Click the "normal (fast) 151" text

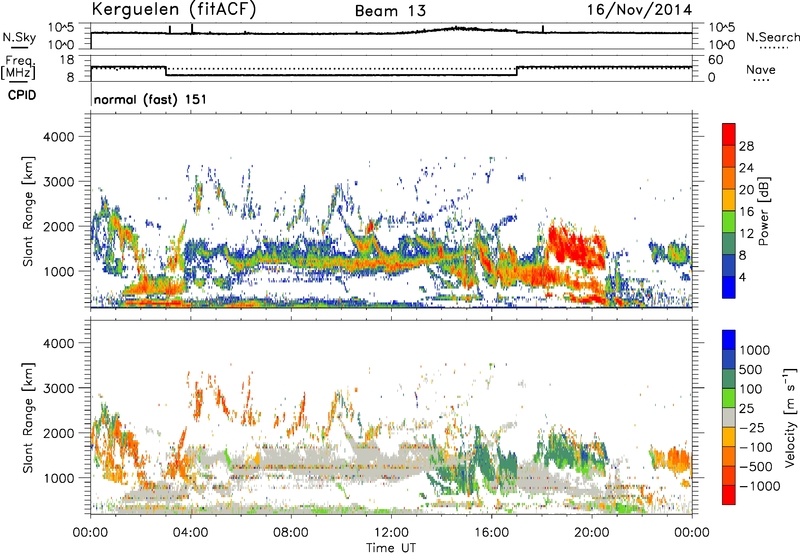pyautogui.click(x=150, y=99)
